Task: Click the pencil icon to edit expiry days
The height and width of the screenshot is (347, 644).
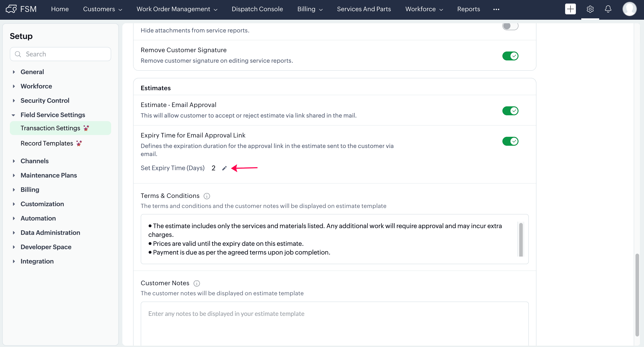Action: click(x=224, y=168)
